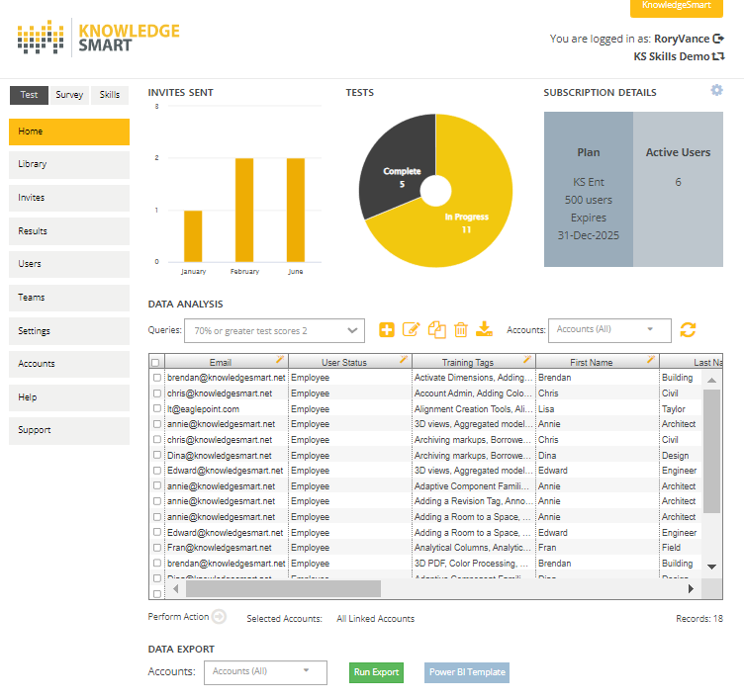Click the filter icon on Training Tags column

coord(526,360)
